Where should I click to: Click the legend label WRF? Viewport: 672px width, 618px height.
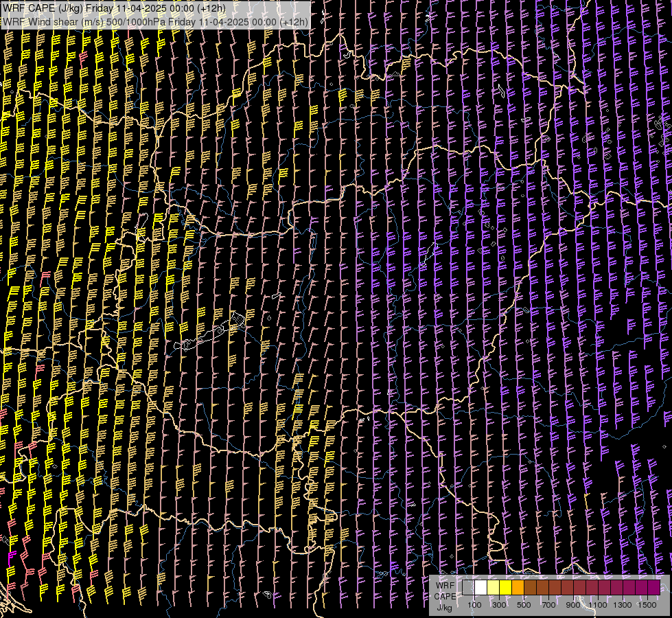(x=445, y=586)
